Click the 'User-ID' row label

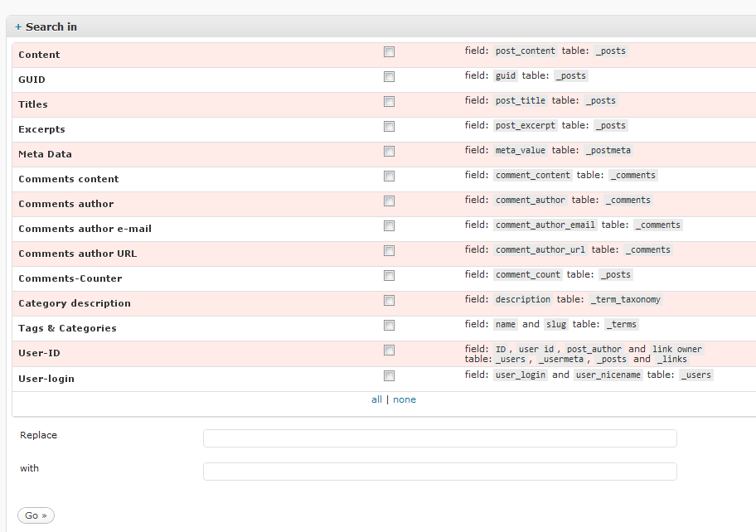pos(39,353)
